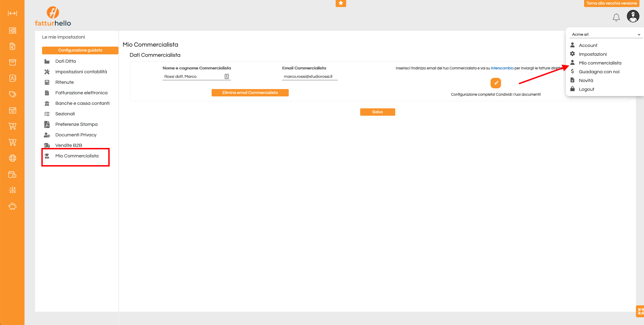Viewport: 644px width, 325px height.
Task: Open the user profile avatar
Action: pos(633,16)
